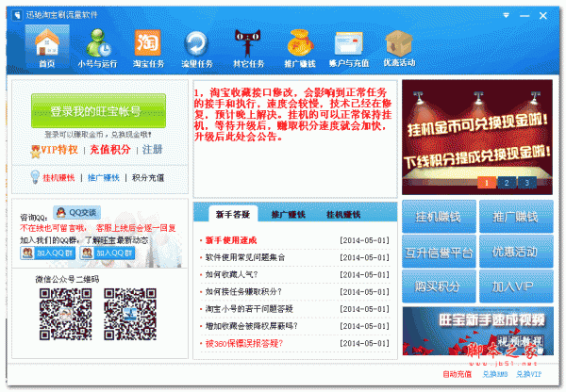Click the red 挂机赚钱 link in login panel

[x=58, y=178]
